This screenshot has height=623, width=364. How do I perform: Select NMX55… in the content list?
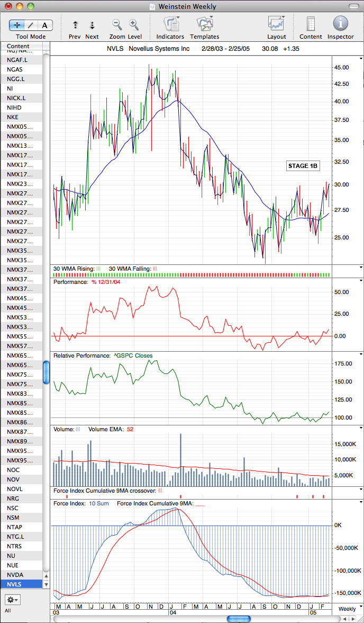pyautogui.click(x=21, y=336)
